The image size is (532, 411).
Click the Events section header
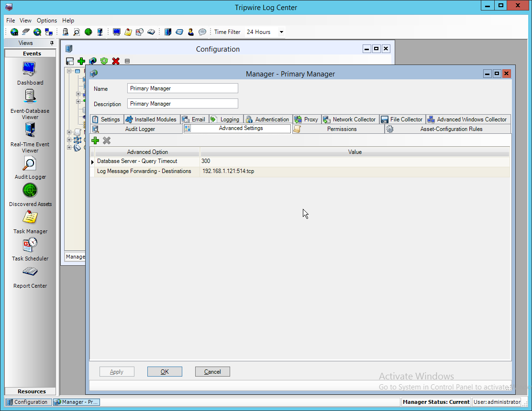tap(30, 54)
